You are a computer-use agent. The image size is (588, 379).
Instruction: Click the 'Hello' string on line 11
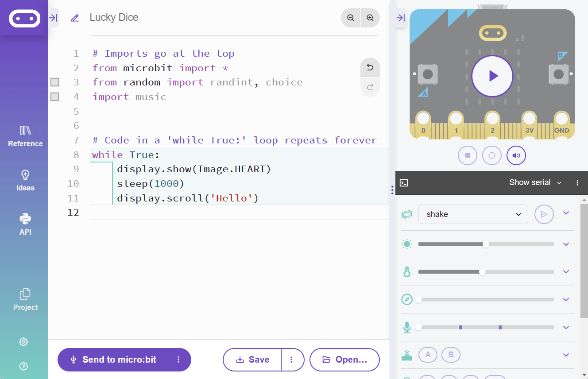[x=232, y=198]
